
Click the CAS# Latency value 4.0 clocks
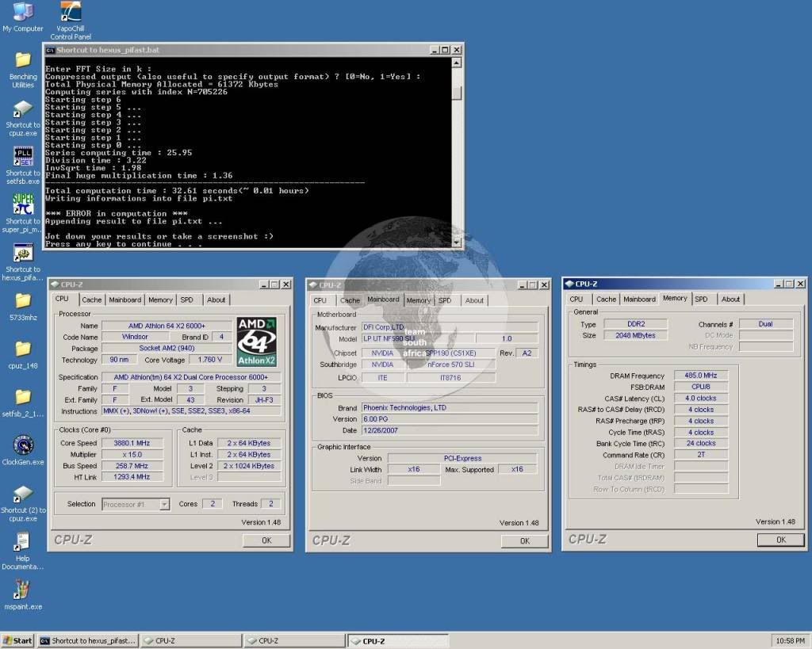tap(701, 399)
